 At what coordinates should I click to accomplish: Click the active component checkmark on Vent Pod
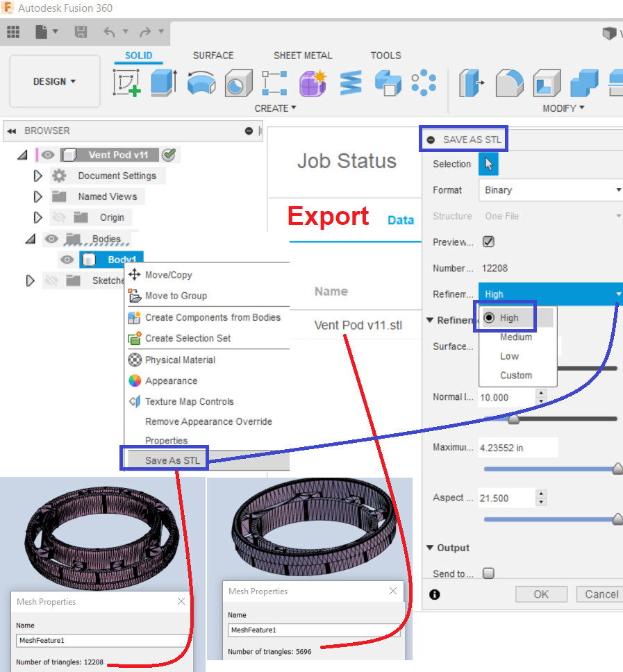point(169,155)
